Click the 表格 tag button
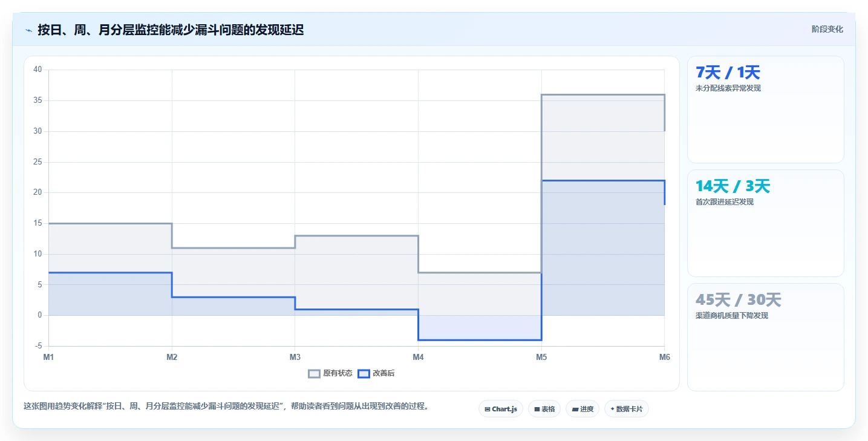This screenshot has width=868, height=441. pyautogui.click(x=544, y=409)
